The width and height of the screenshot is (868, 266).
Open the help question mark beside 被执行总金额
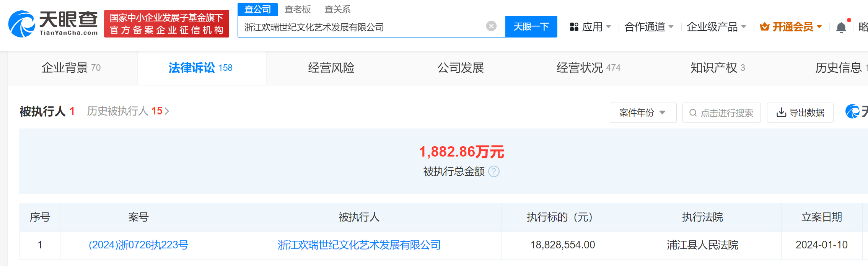pos(494,171)
